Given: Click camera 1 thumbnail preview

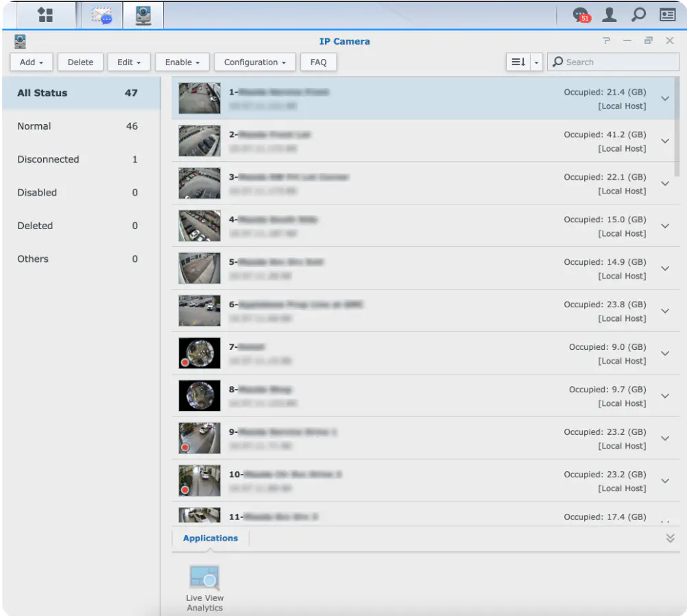Looking at the screenshot, I should pos(200,98).
